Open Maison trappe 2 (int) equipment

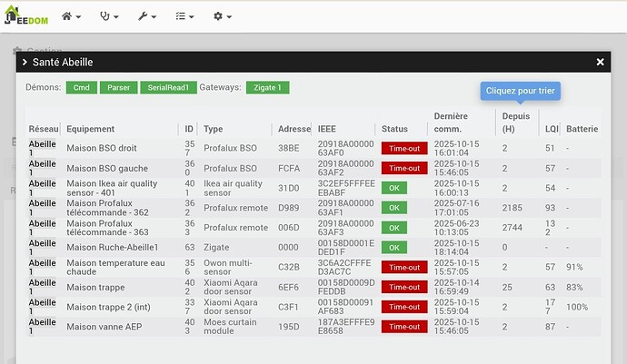(108, 307)
